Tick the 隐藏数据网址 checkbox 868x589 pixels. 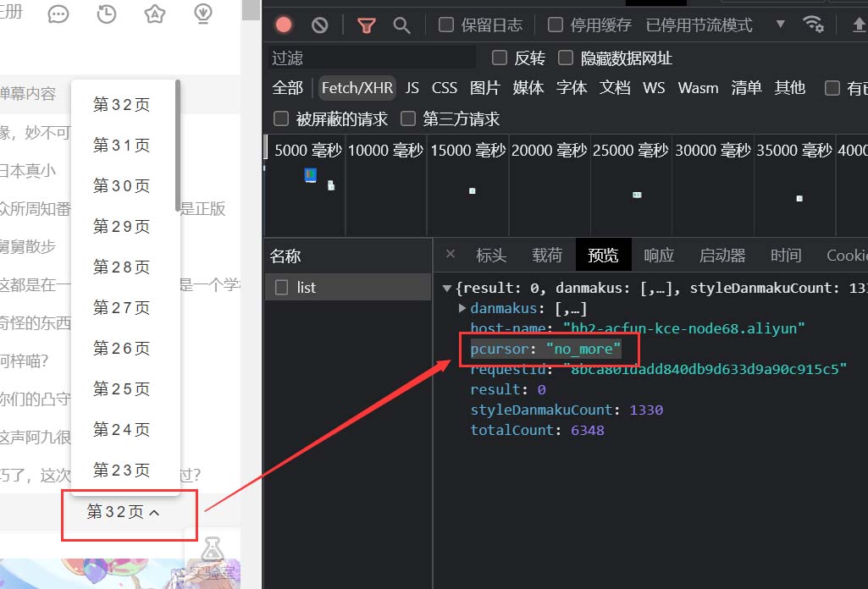pos(565,58)
